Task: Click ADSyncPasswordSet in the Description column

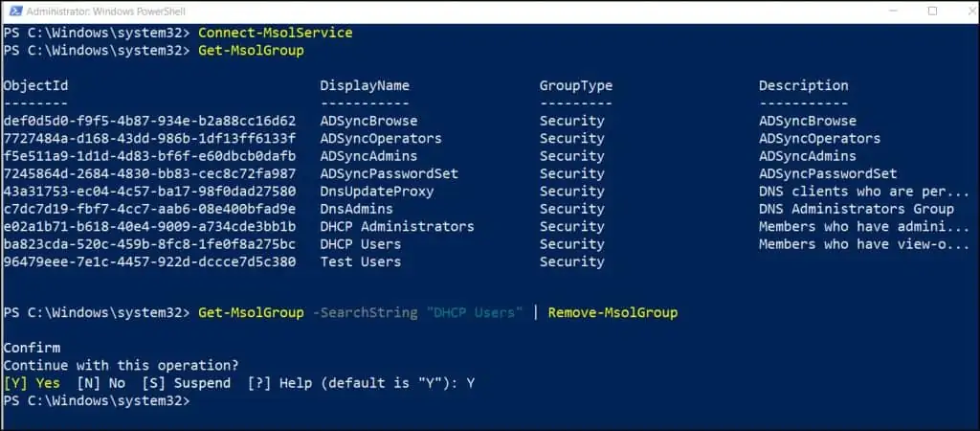Action: (828, 173)
